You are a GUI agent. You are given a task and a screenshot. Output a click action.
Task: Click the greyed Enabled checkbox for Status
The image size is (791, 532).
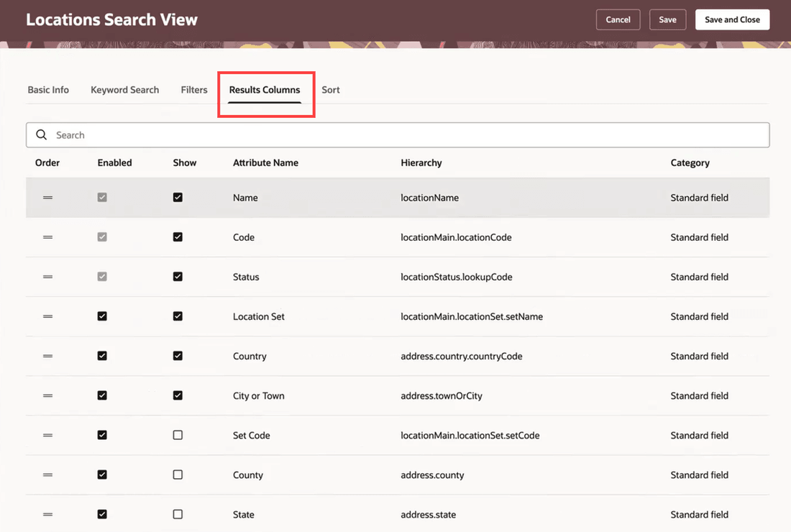pyautogui.click(x=102, y=276)
